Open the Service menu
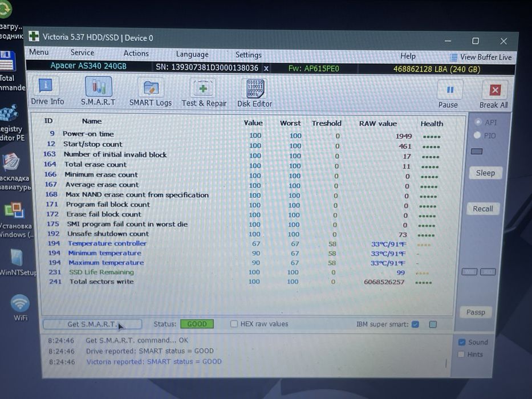The width and height of the screenshot is (532, 399). [x=82, y=52]
